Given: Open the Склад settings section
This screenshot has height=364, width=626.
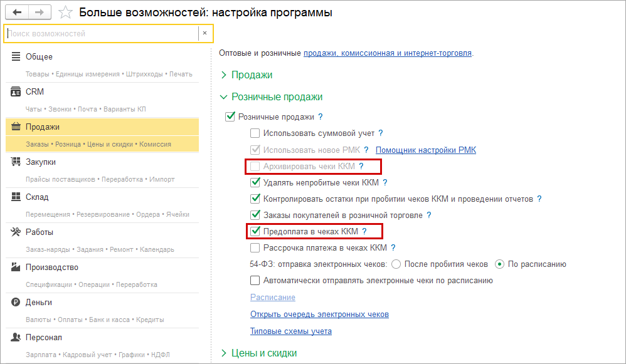Looking at the screenshot, I should coord(37,197).
